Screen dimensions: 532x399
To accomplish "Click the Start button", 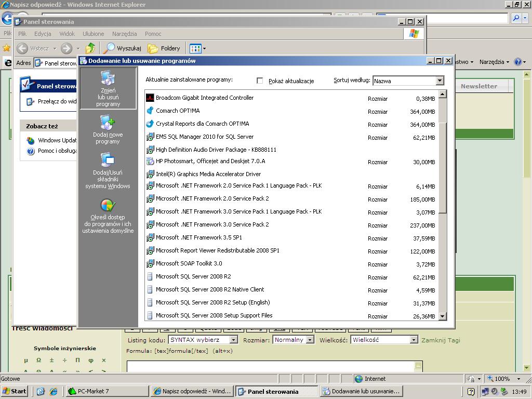I will [x=14, y=391].
